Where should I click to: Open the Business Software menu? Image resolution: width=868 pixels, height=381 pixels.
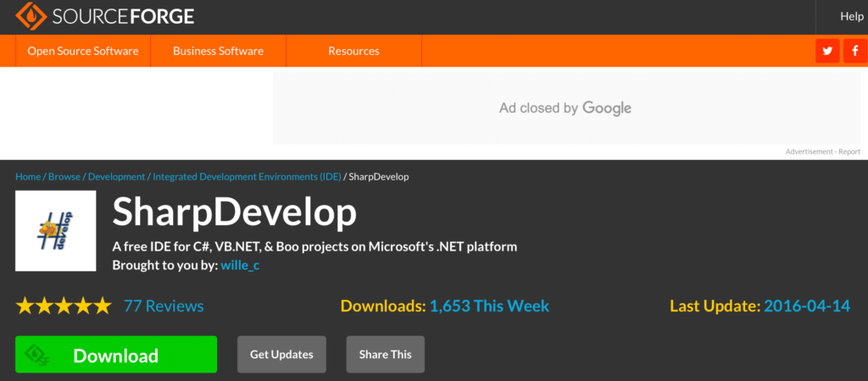[218, 52]
